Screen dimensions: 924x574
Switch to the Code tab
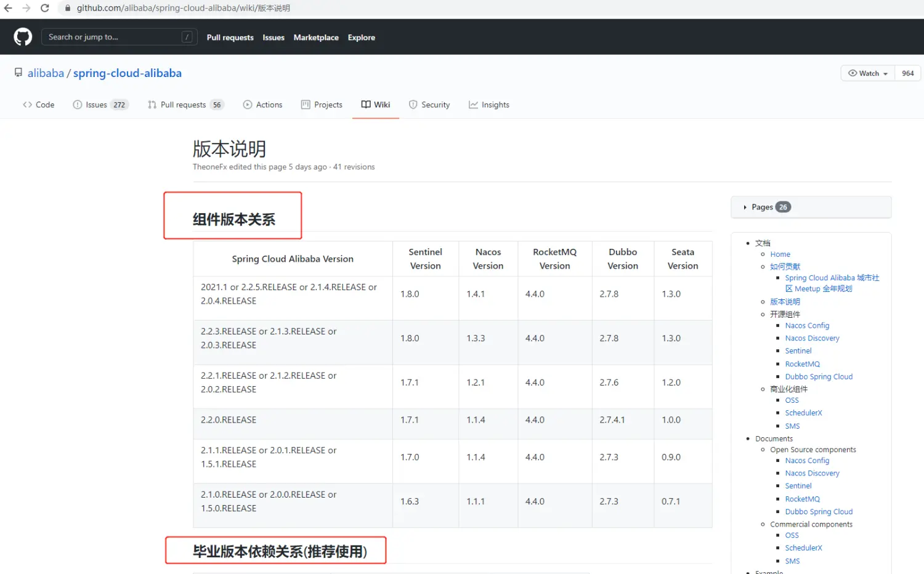(38, 105)
